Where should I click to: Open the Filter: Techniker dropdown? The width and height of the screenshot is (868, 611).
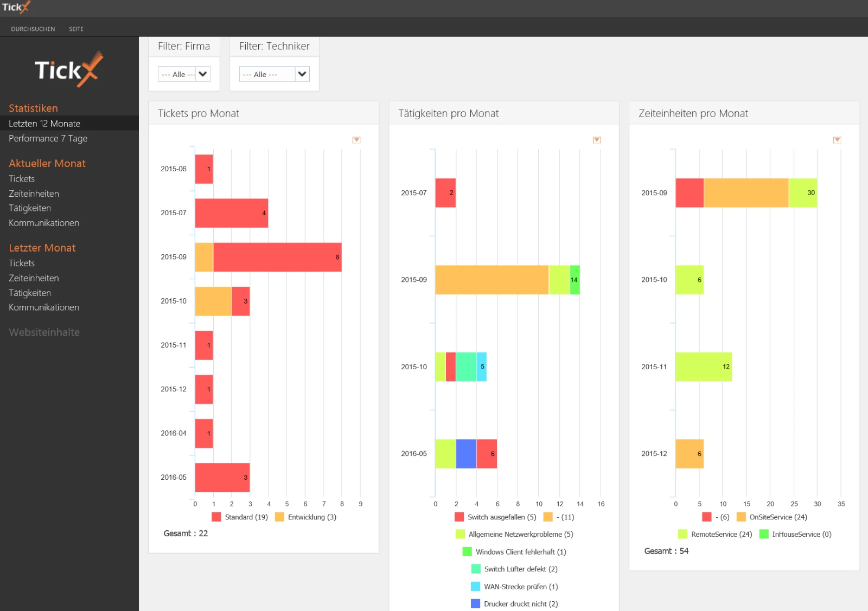[275, 74]
